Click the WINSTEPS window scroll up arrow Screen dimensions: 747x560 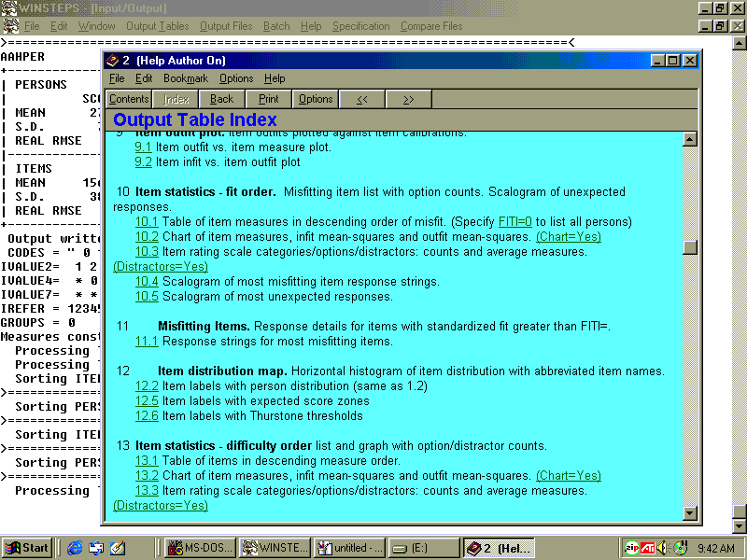click(x=739, y=43)
